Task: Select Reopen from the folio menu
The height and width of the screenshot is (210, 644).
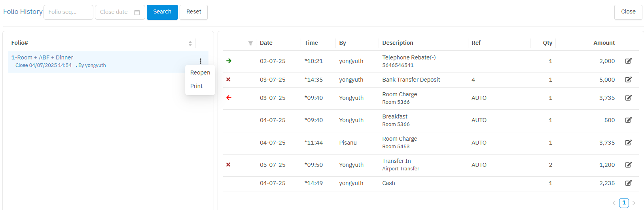Action: click(x=200, y=73)
